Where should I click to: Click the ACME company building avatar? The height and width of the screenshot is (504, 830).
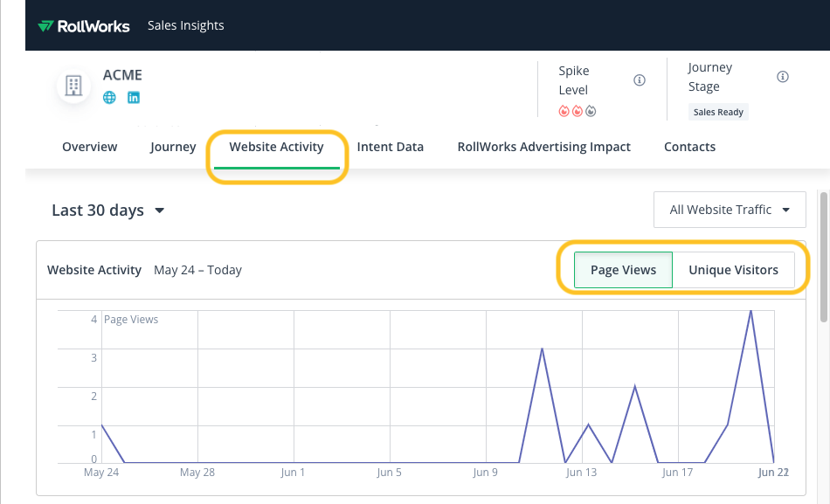pyautogui.click(x=74, y=86)
